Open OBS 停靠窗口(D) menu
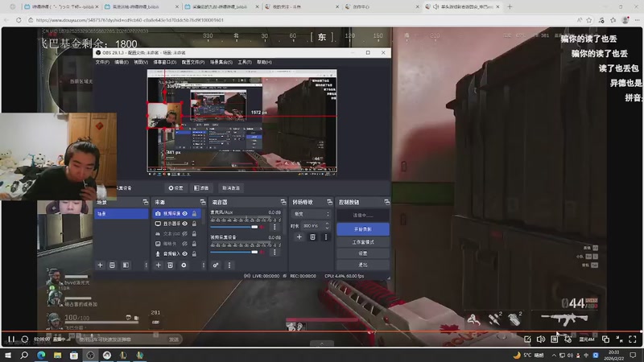The height and width of the screenshot is (362, 644). [165, 63]
